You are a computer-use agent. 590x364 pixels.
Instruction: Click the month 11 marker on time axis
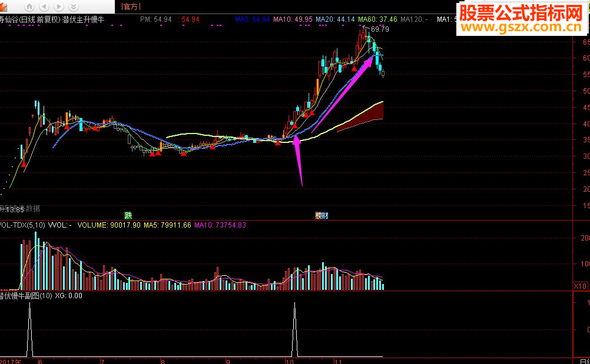point(338,362)
